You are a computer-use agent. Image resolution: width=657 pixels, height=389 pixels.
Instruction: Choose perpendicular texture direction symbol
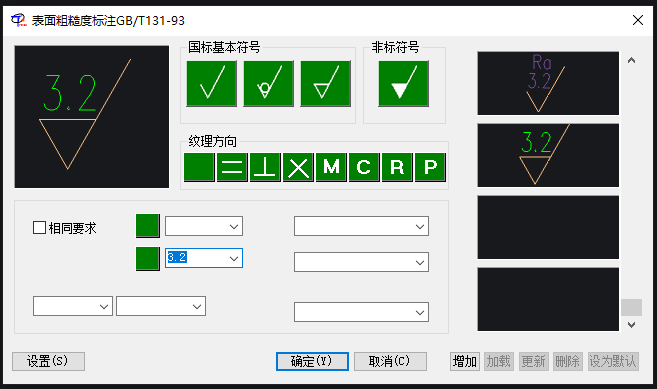coord(265,167)
